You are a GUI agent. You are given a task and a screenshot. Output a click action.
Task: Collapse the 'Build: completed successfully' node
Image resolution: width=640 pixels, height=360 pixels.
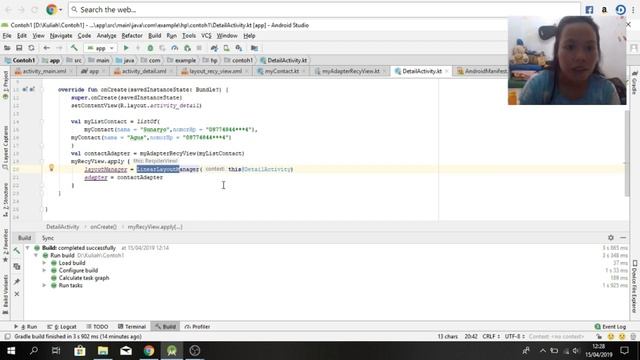pyautogui.click(x=27, y=248)
